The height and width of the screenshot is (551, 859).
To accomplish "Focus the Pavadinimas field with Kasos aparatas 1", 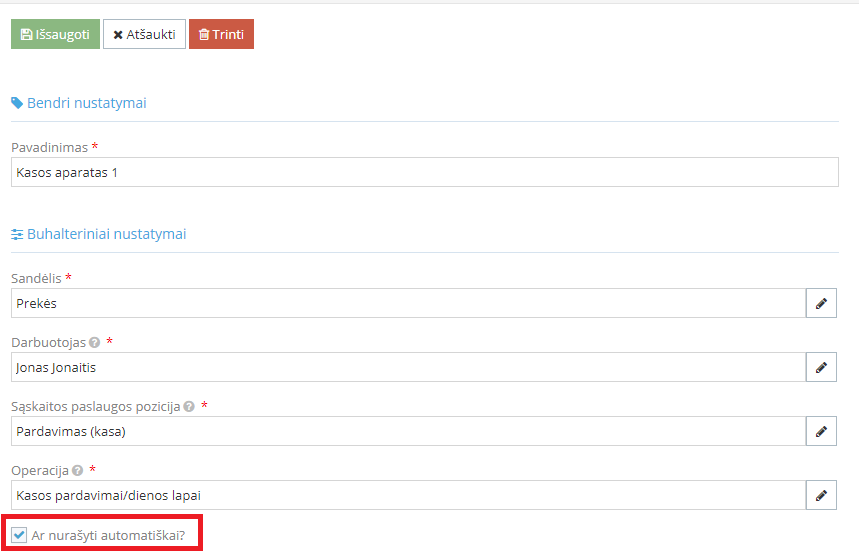I will click(x=424, y=172).
